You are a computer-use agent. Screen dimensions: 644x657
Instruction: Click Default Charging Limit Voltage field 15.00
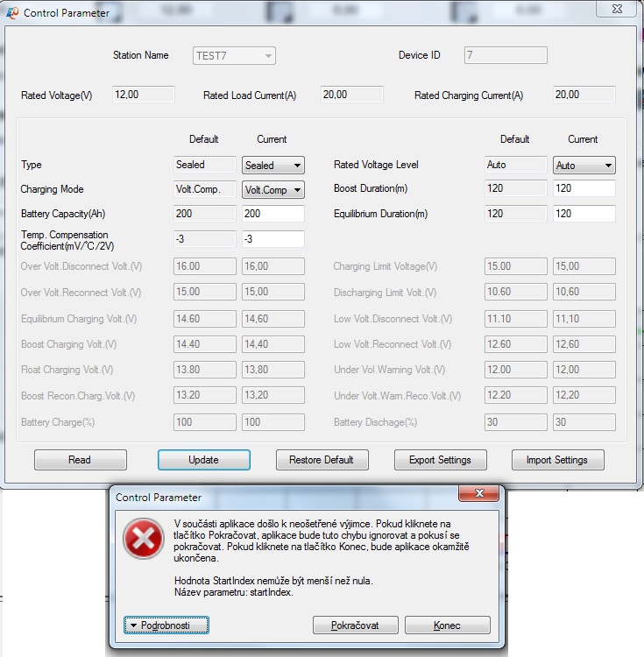tap(516, 266)
